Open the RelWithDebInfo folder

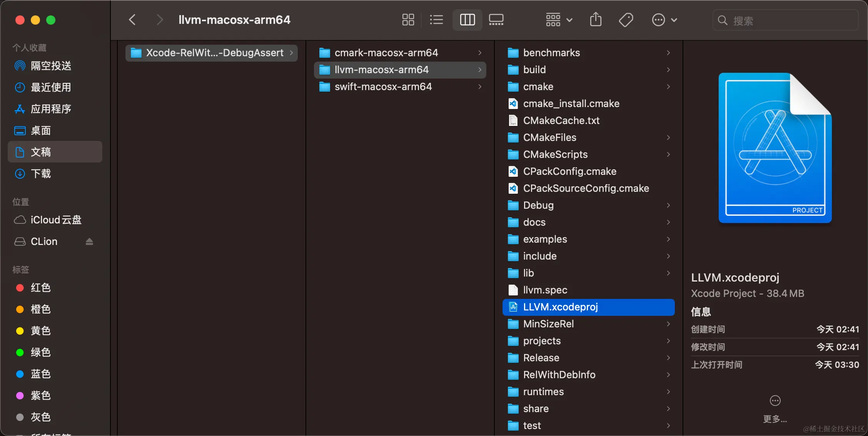[x=589, y=375]
